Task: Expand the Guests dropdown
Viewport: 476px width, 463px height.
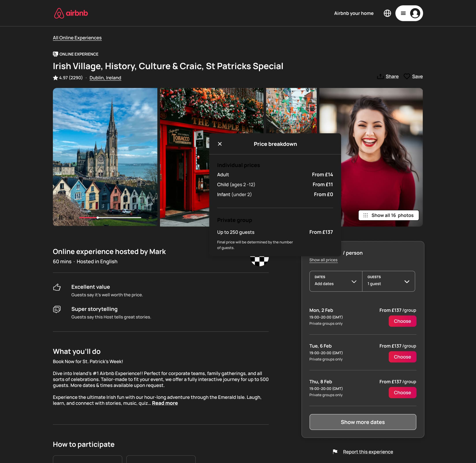Action: click(389, 281)
